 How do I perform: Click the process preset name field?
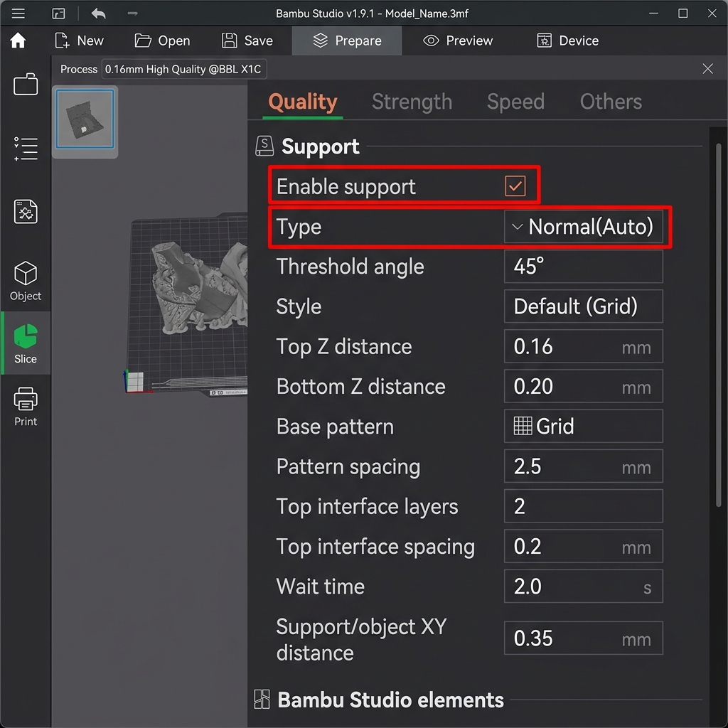pos(184,69)
